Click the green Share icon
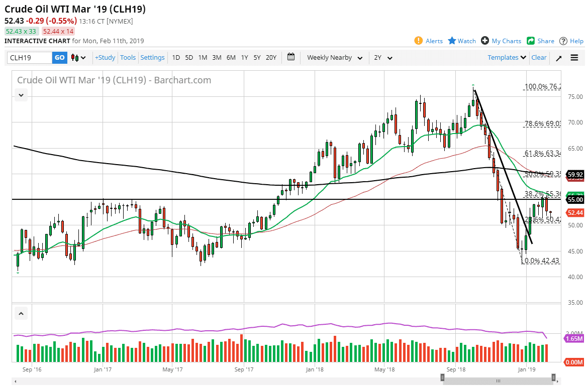The width and height of the screenshot is (588, 388). click(x=531, y=41)
